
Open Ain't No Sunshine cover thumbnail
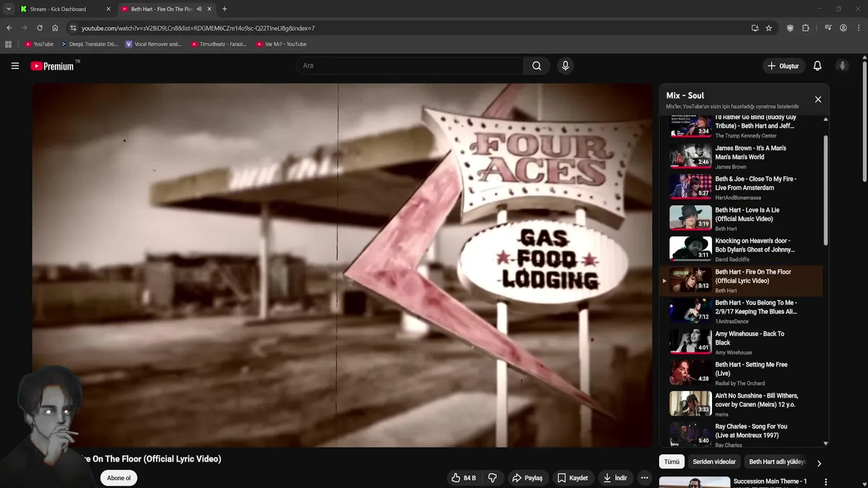(x=690, y=403)
